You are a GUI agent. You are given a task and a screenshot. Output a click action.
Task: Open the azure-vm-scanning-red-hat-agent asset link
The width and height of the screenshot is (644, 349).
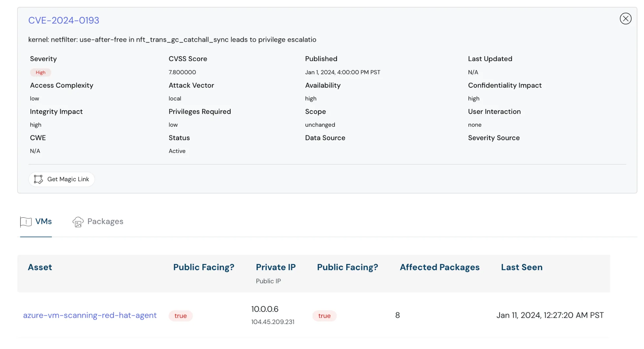(x=90, y=315)
